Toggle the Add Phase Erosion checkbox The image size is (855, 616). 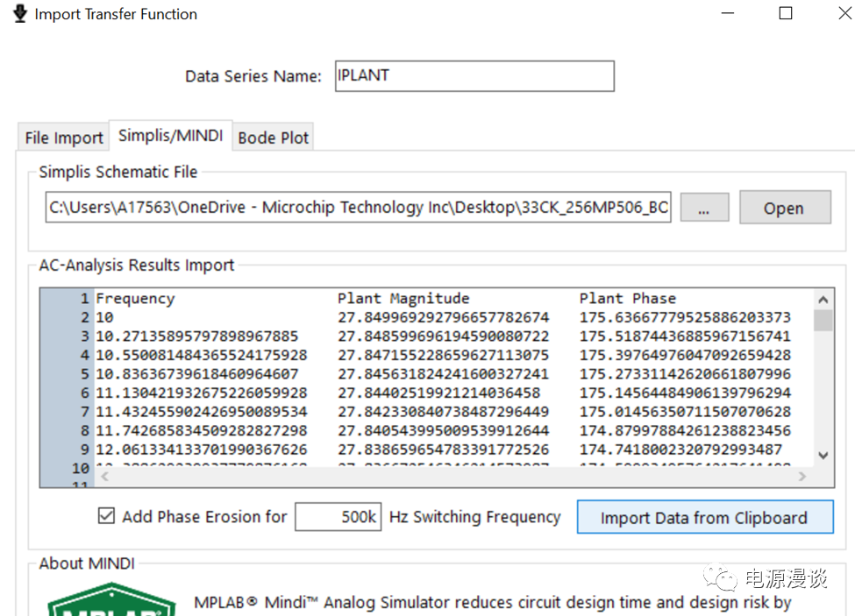point(106,517)
